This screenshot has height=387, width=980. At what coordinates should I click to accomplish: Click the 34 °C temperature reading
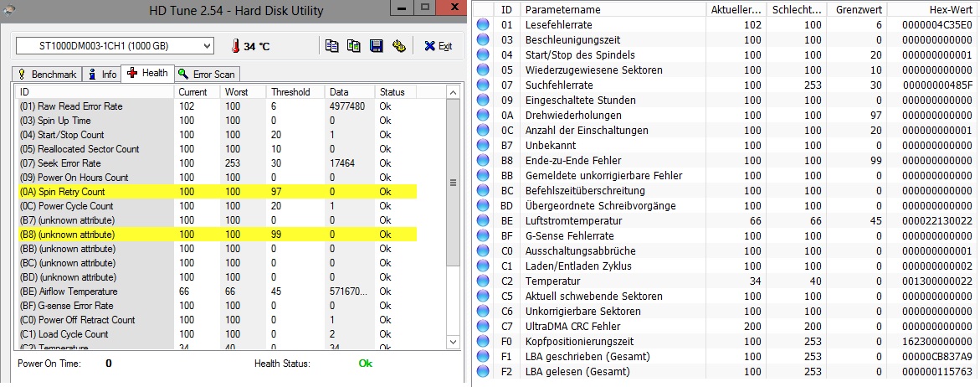coord(257,46)
